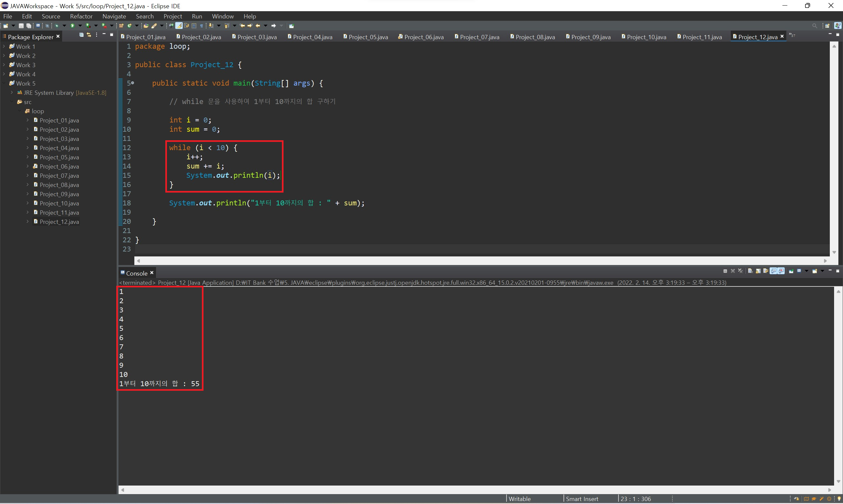
Task: Click the New Java Class icon
Action: [129, 26]
